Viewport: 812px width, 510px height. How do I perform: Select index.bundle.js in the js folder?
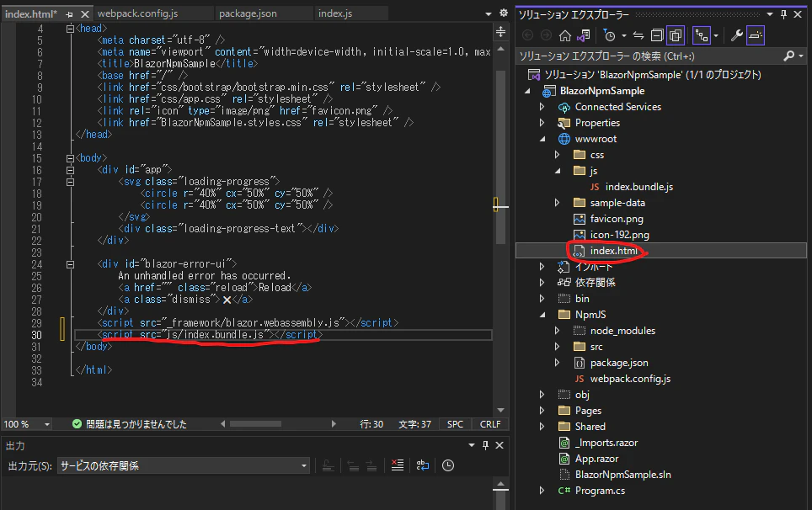click(x=639, y=187)
